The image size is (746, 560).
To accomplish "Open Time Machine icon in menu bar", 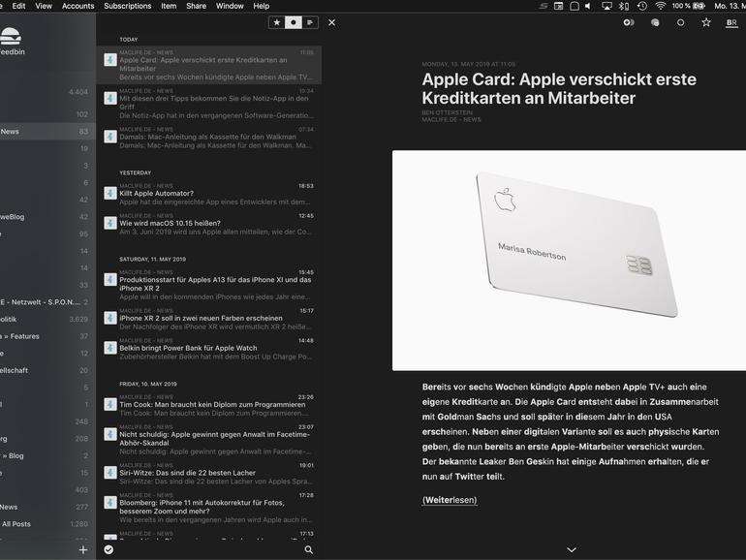I will pyautogui.click(x=641, y=6).
